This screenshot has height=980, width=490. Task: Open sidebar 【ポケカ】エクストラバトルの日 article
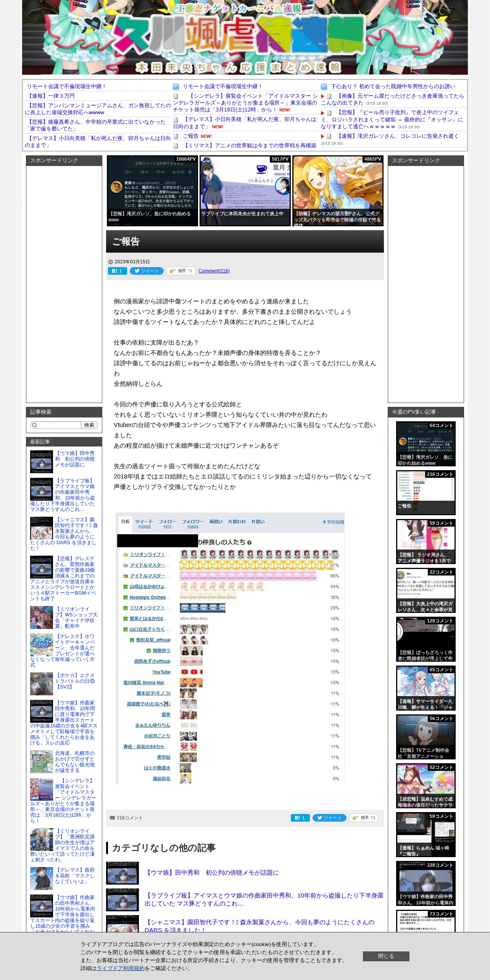click(75, 681)
